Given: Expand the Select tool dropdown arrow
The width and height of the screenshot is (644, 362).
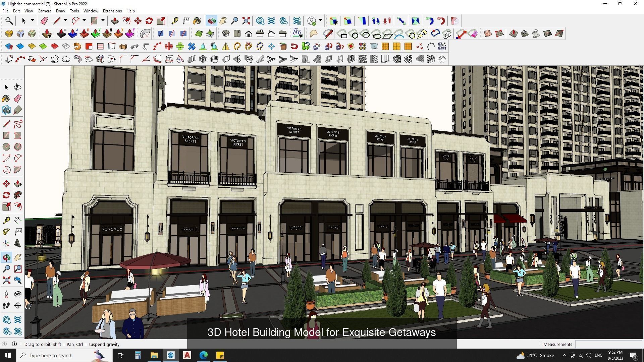Looking at the screenshot, I should (x=33, y=20).
